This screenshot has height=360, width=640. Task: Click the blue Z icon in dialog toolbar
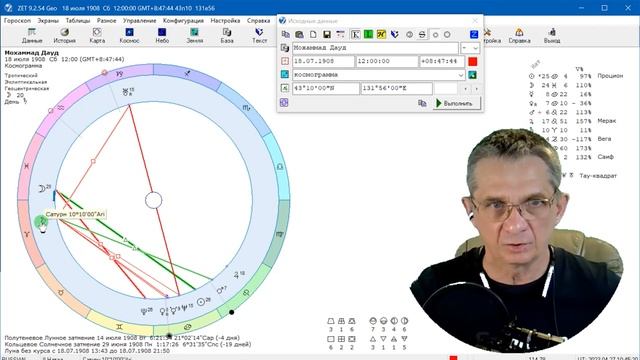474,34
